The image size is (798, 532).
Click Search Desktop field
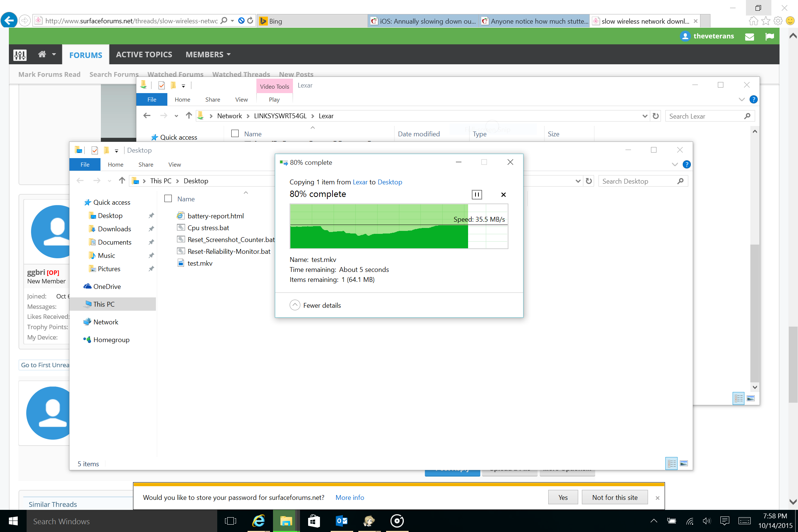tap(643, 181)
